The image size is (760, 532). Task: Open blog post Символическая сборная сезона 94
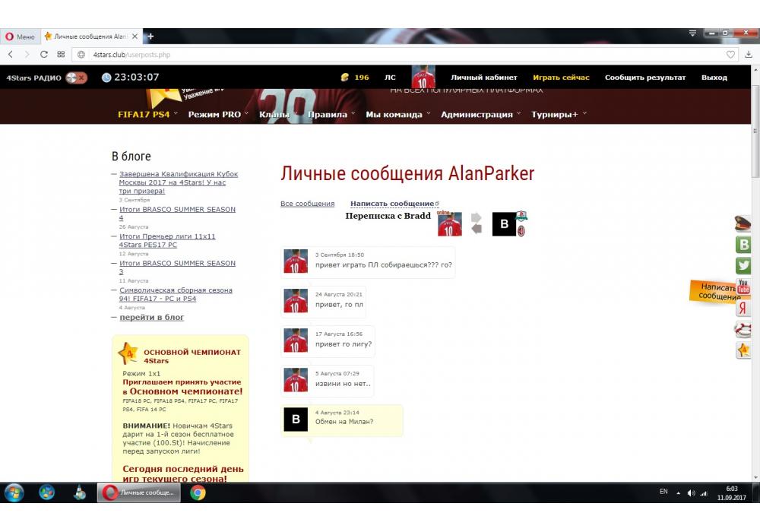coord(176,294)
